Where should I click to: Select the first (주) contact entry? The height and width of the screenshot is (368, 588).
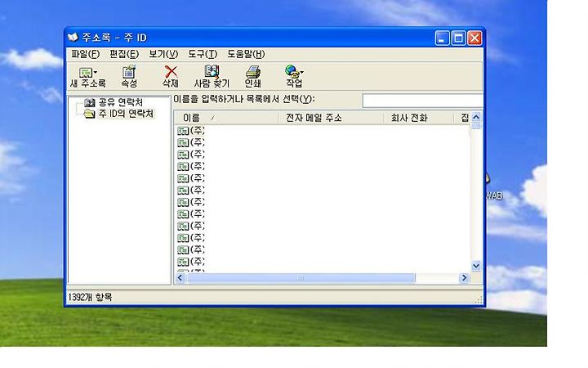[191, 131]
